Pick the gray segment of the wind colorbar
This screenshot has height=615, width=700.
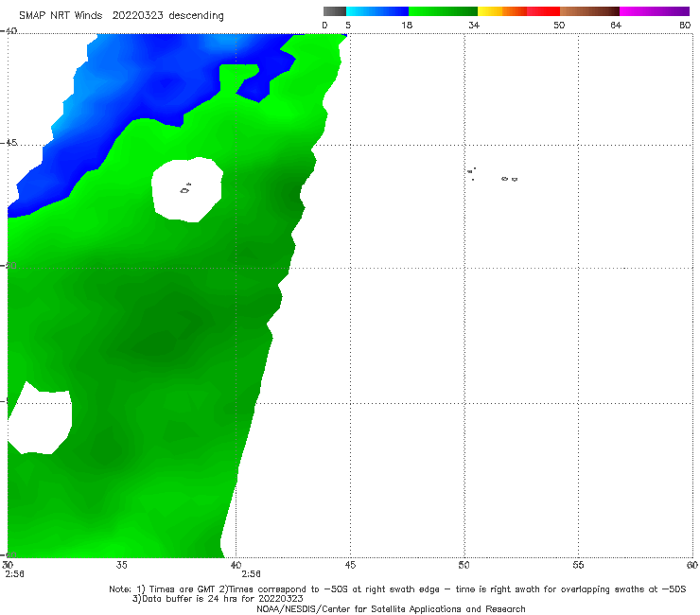(x=335, y=11)
